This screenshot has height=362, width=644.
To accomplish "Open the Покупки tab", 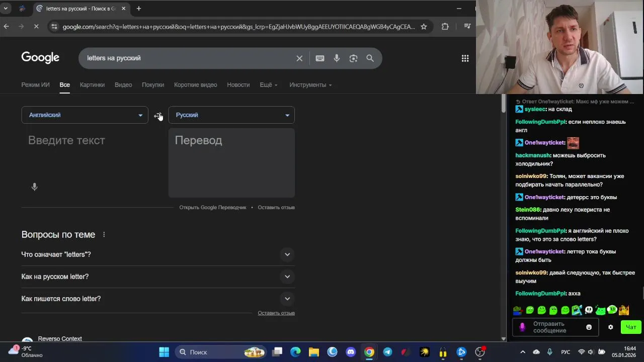I will pyautogui.click(x=153, y=85).
